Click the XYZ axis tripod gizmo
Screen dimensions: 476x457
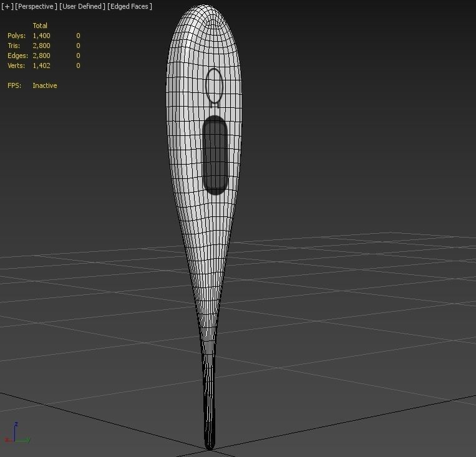tap(17, 433)
